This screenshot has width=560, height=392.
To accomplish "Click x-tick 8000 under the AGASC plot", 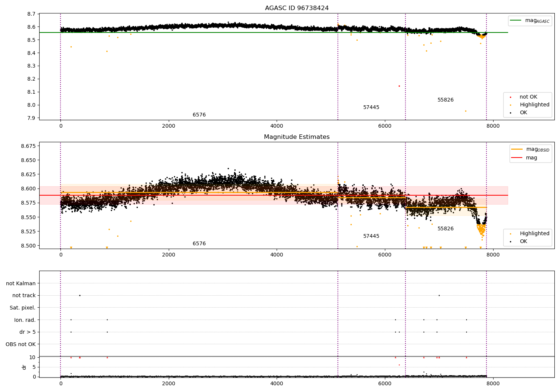I will click(493, 126).
